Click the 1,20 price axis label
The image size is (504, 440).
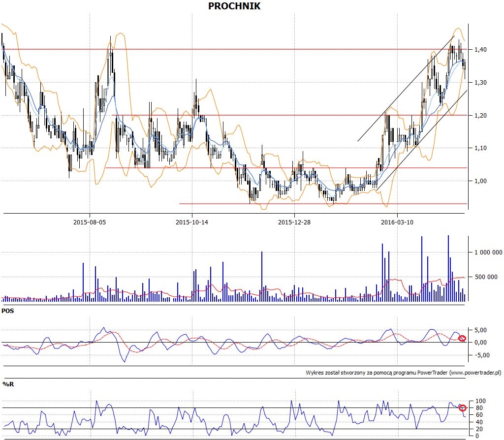480,115
